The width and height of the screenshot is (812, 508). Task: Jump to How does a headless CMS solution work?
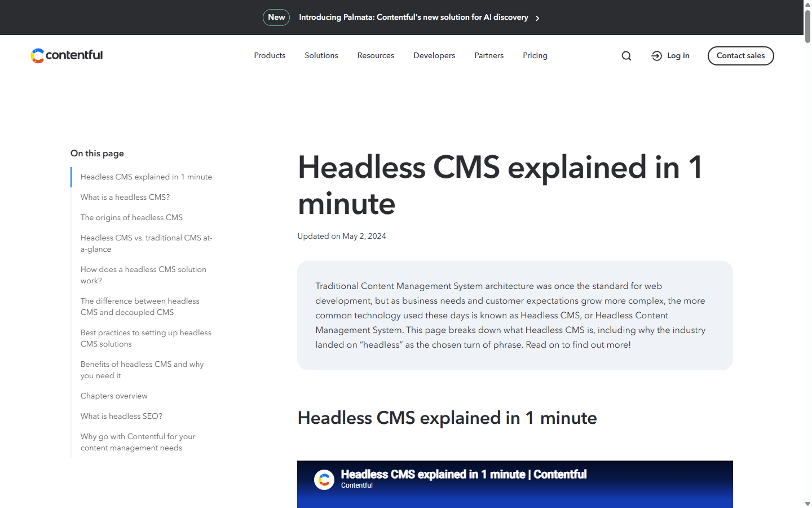coord(143,275)
